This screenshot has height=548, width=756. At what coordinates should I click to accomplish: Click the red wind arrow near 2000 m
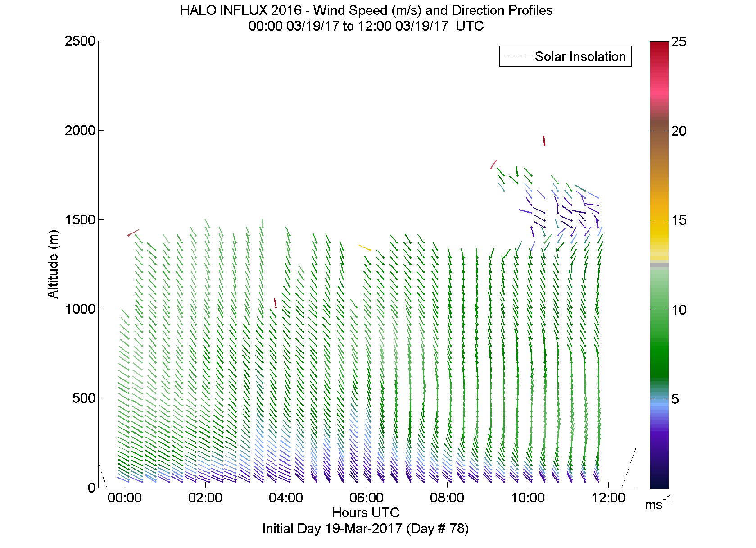(544, 141)
